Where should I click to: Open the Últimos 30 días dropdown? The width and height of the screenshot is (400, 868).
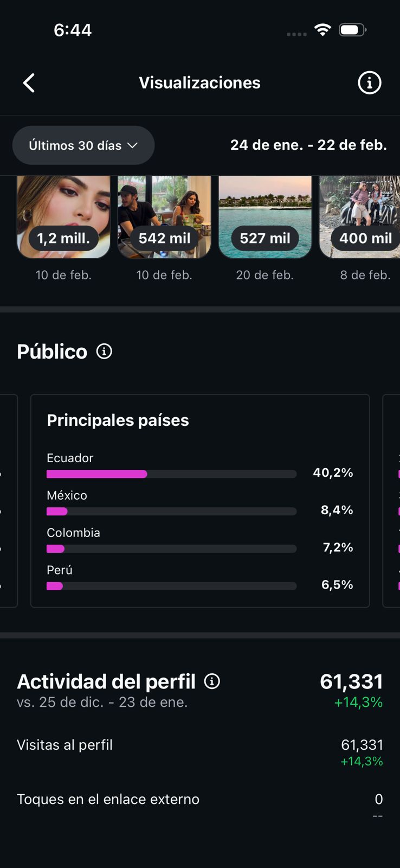click(83, 145)
